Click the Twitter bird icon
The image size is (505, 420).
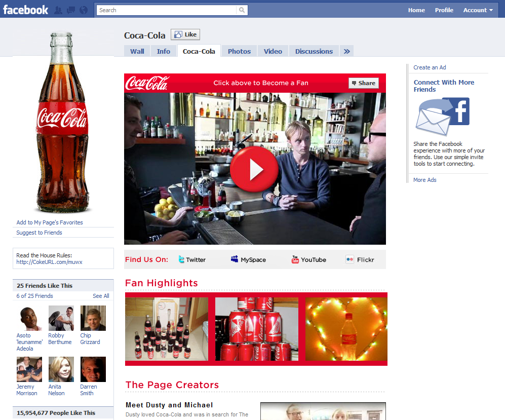point(181,259)
